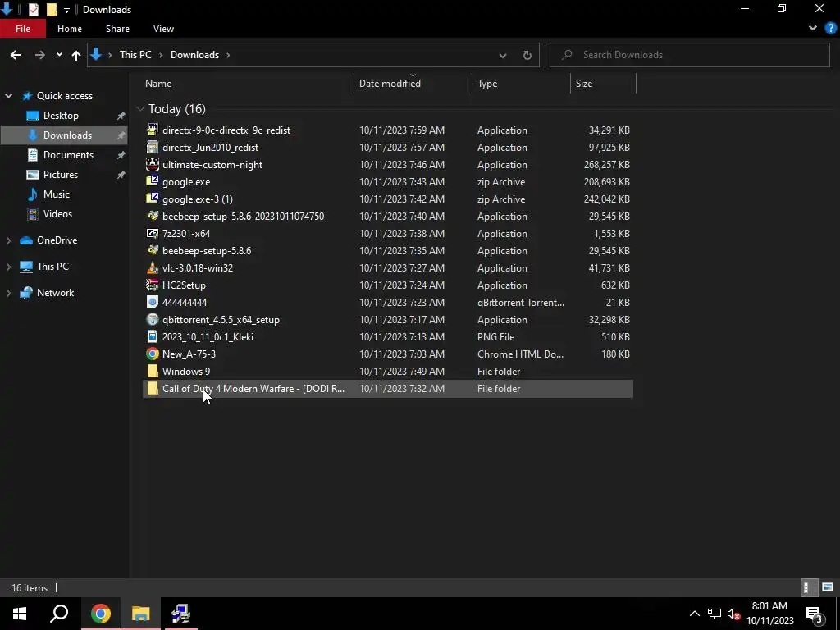Select Desktop in Quick access
This screenshot has height=630, width=840.
click(61, 116)
